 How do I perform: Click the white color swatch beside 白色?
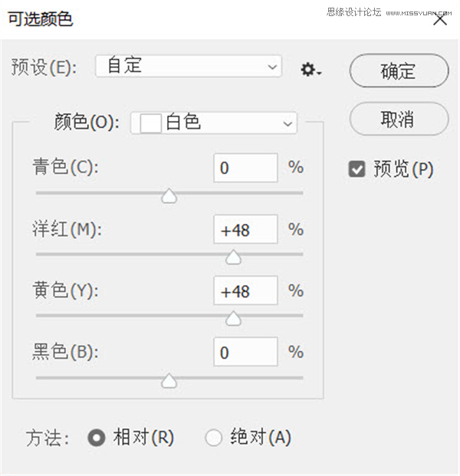click(150, 123)
